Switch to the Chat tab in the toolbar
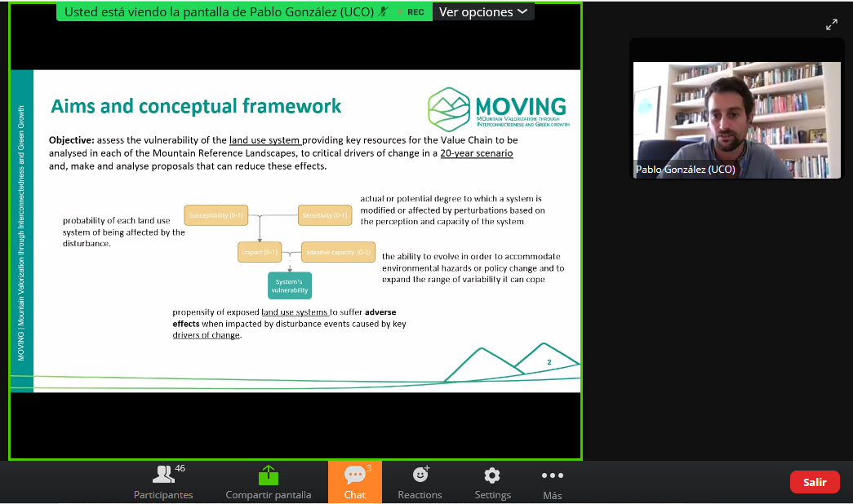The height and width of the screenshot is (504, 853). click(x=354, y=481)
